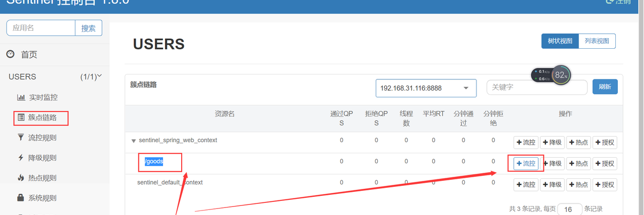
Task: Click the 关键字 keyword filter field
Action: (537, 87)
